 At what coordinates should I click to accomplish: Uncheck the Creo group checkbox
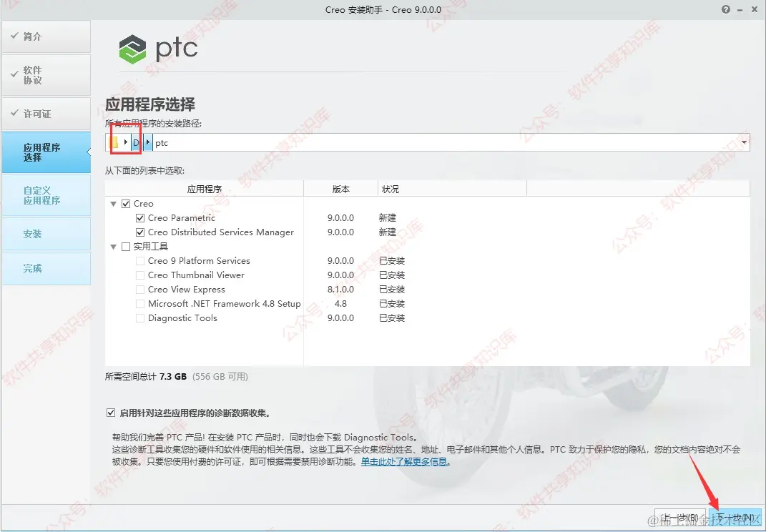click(126, 204)
